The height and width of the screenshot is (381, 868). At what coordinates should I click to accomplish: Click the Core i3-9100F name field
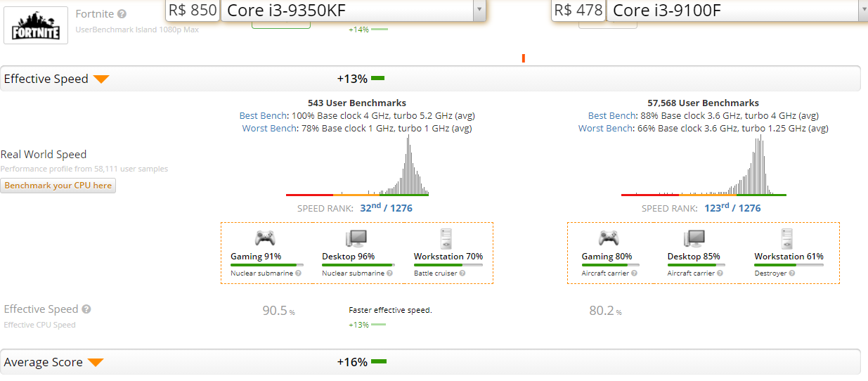(x=731, y=10)
